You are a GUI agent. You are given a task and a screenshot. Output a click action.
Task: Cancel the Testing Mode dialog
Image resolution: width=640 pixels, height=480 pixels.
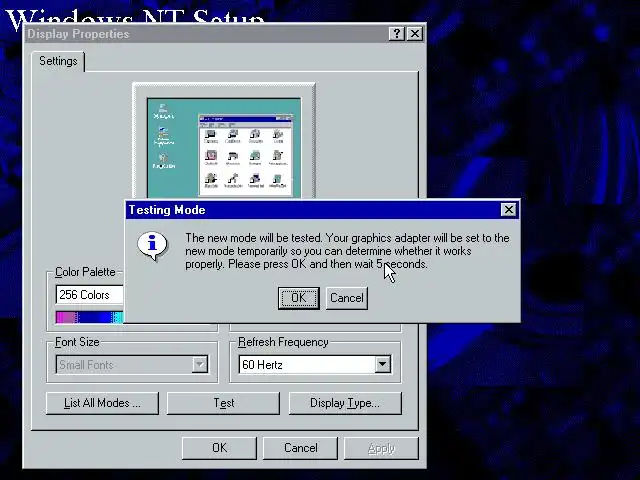(347, 298)
